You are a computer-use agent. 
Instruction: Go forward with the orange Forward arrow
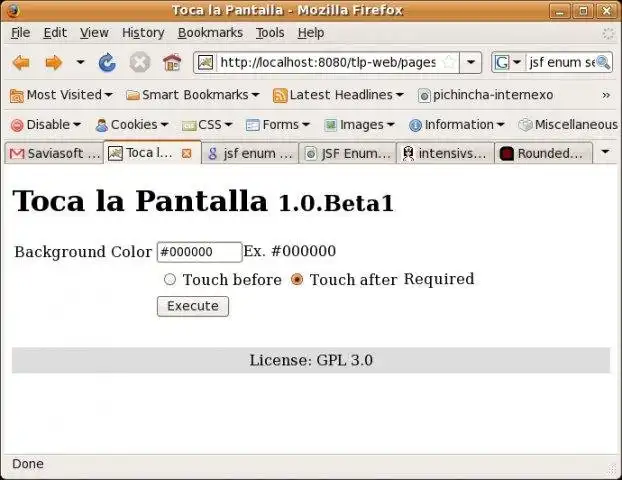coord(54,63)
